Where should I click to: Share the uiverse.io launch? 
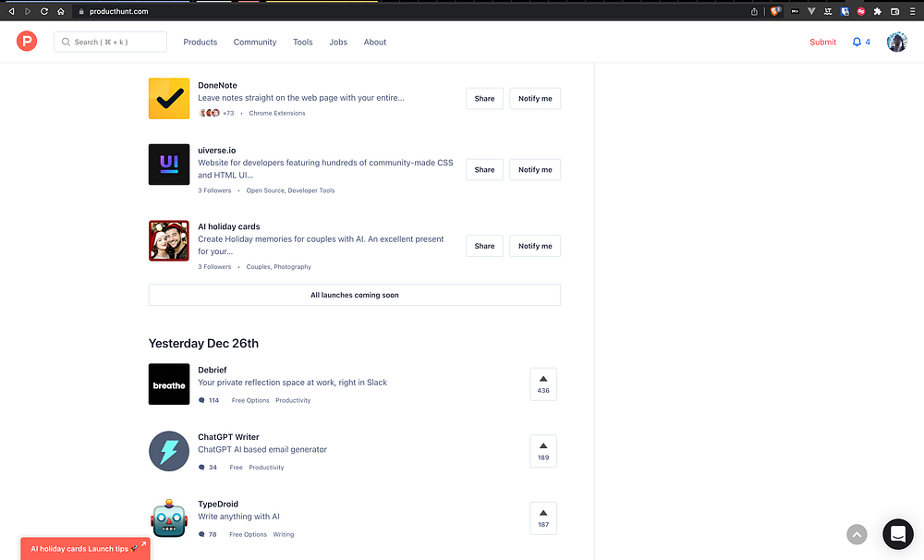(484, 170)
